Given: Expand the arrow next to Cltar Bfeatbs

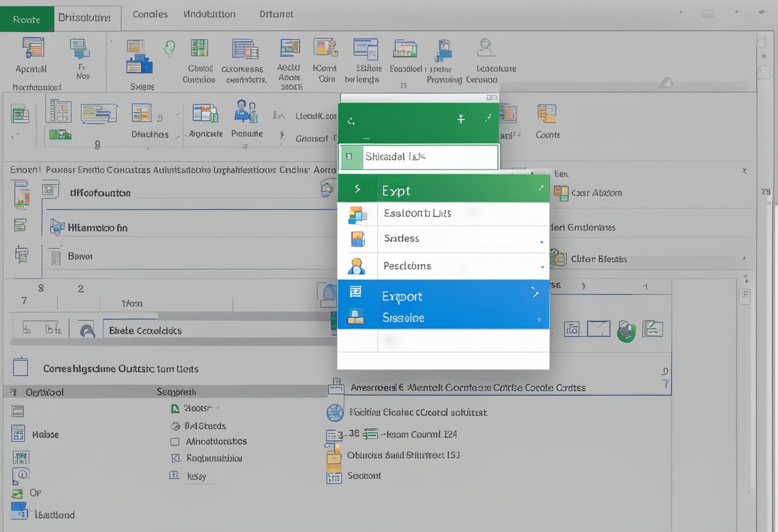Looking at the screenshot, I should click(744, 259).
